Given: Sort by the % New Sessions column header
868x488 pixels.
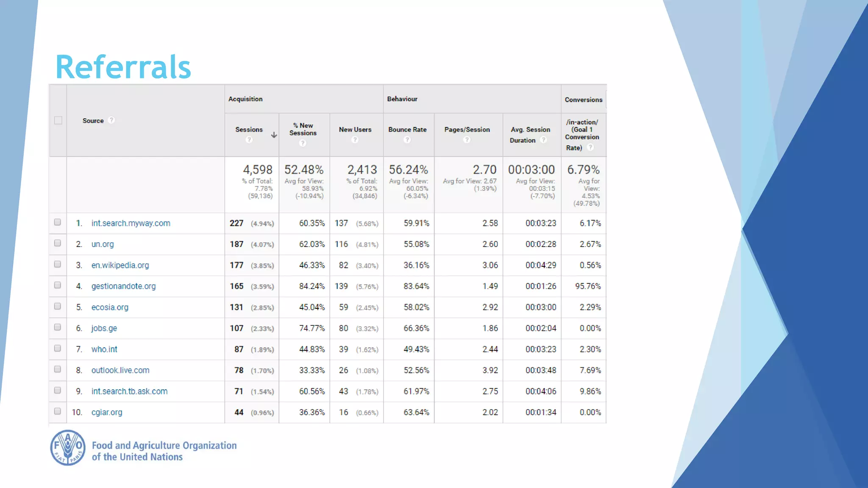Looking at the screenshot, I should (303, 129).
